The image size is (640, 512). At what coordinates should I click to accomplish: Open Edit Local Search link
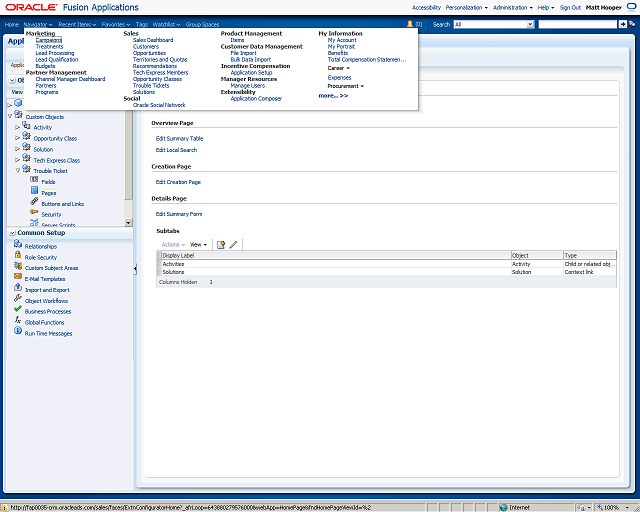(176, 150)
